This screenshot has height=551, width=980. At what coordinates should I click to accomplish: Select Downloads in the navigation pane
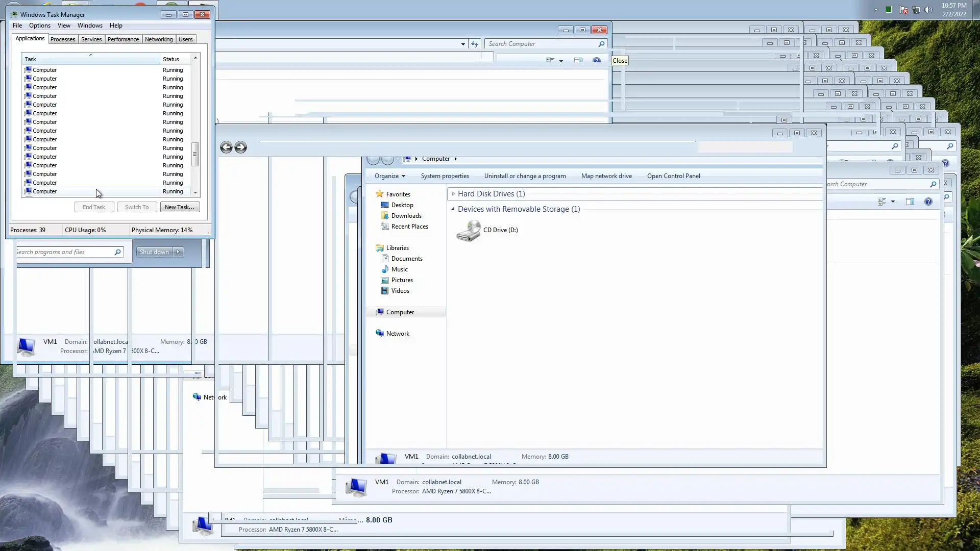coord(406,216)
